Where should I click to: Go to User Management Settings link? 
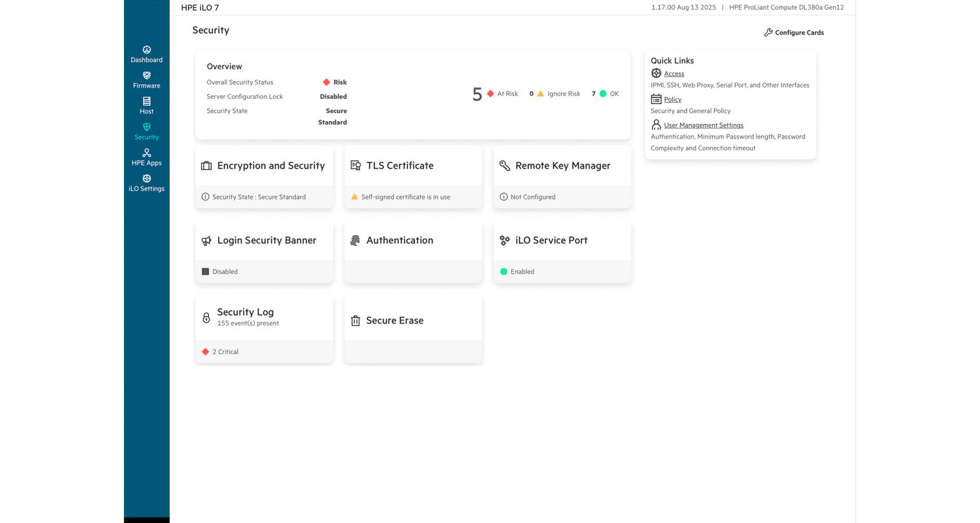[703, 125]
